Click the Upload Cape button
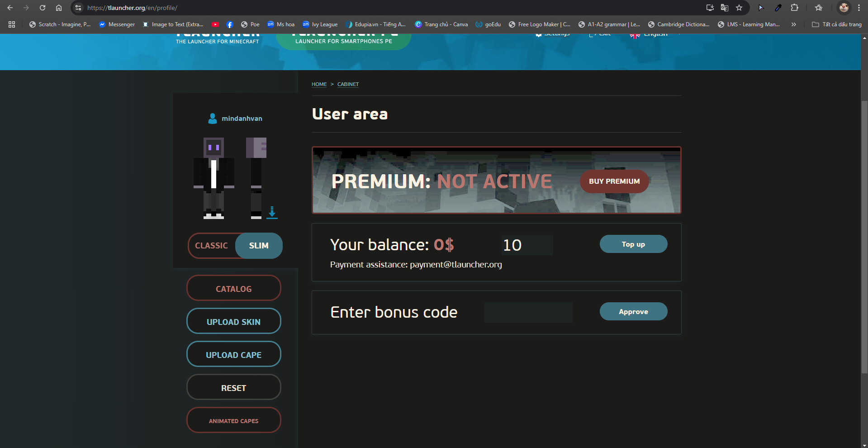868x448 pixels. click(234, 354)
